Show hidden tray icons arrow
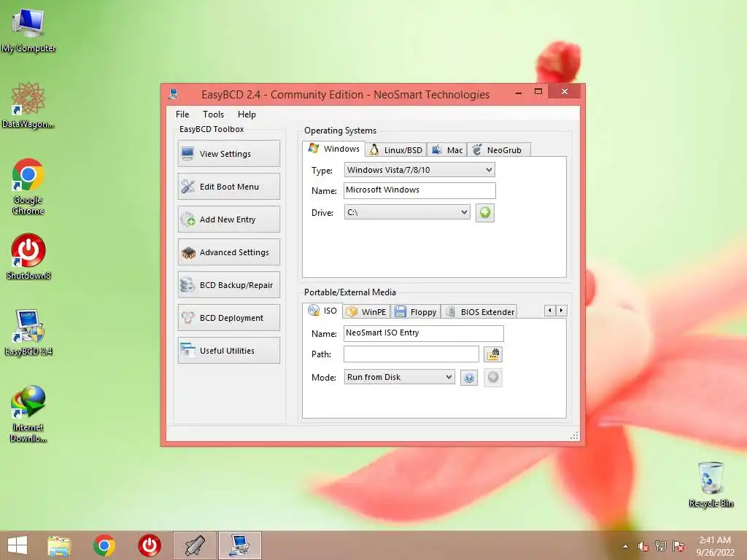This screenshot has width=747, height=560. (625, 546)
